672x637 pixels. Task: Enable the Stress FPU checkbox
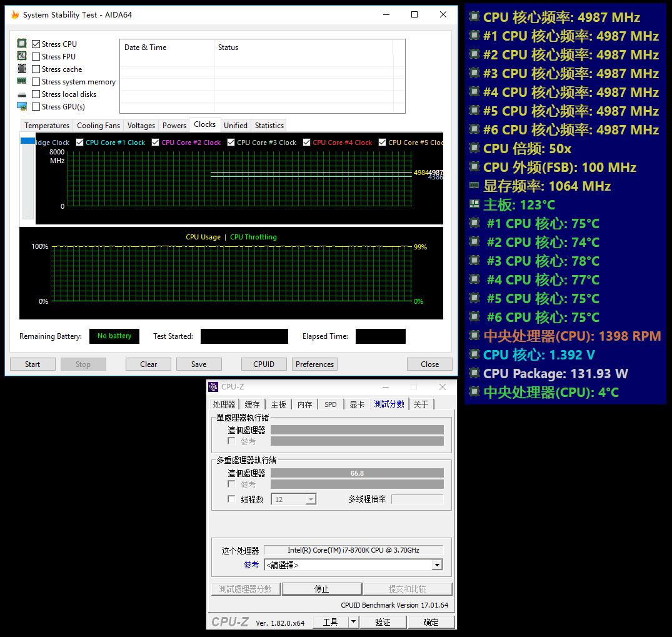pos(36,57)
